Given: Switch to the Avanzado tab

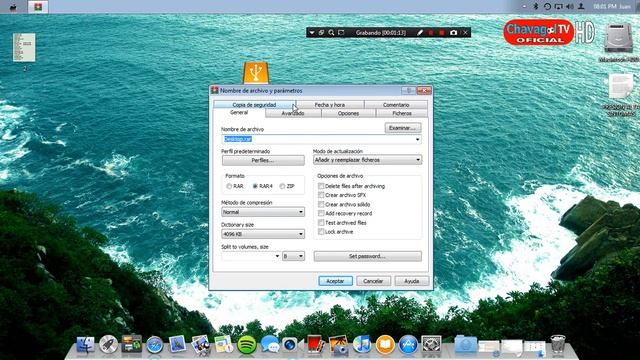Looking at the screenshot, I should click(293, 113).
